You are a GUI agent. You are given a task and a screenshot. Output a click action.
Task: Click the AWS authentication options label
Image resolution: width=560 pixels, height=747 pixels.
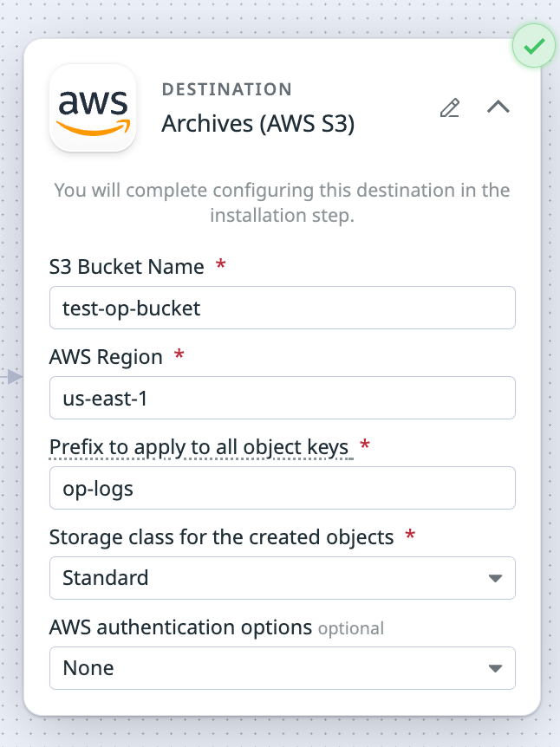180,627
